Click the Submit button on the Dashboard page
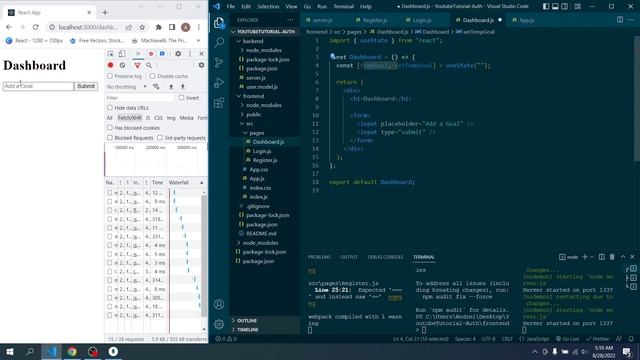 [x=86, y=86]
